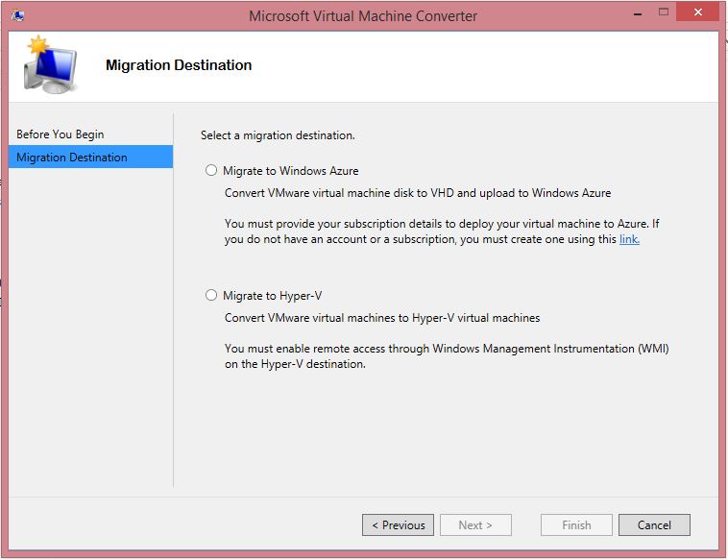Click the 'Convert VMware virtual machines to Hyper-V' text
728x560 pixels.
(x=382, y=318)
